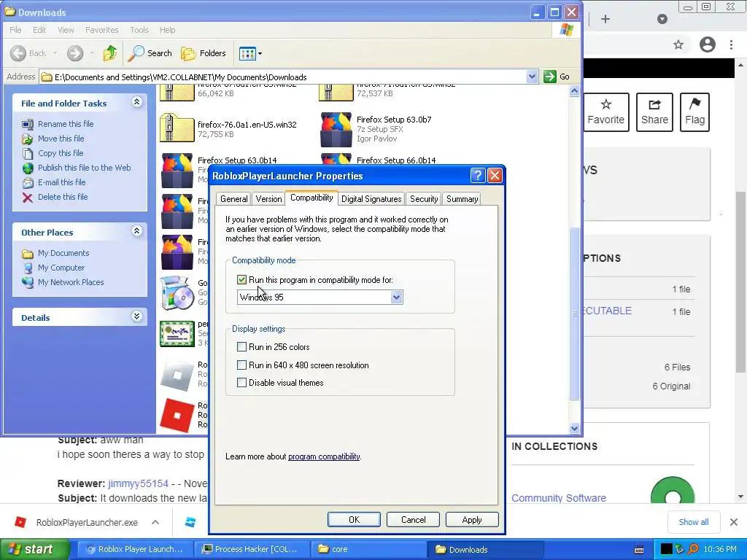This screenshot has height=560, width=747.
Task: Uncheck Run this program in compatibility mode
Action: coord(241,280)
